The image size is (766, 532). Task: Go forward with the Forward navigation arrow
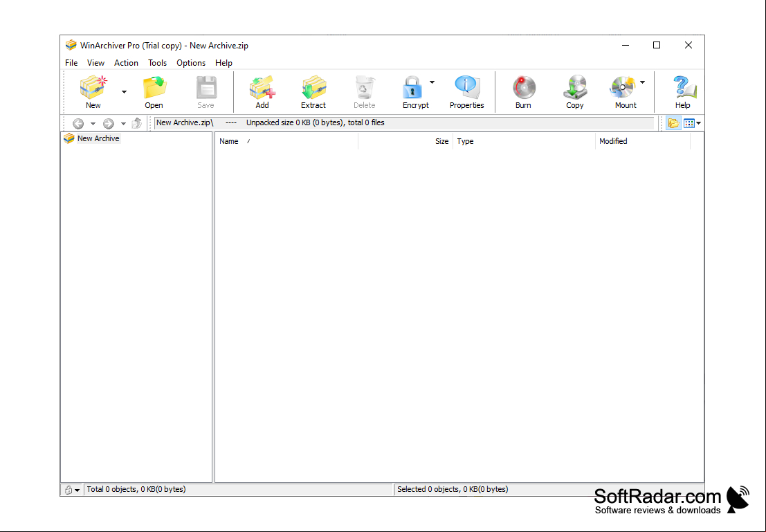pos(109,124)
